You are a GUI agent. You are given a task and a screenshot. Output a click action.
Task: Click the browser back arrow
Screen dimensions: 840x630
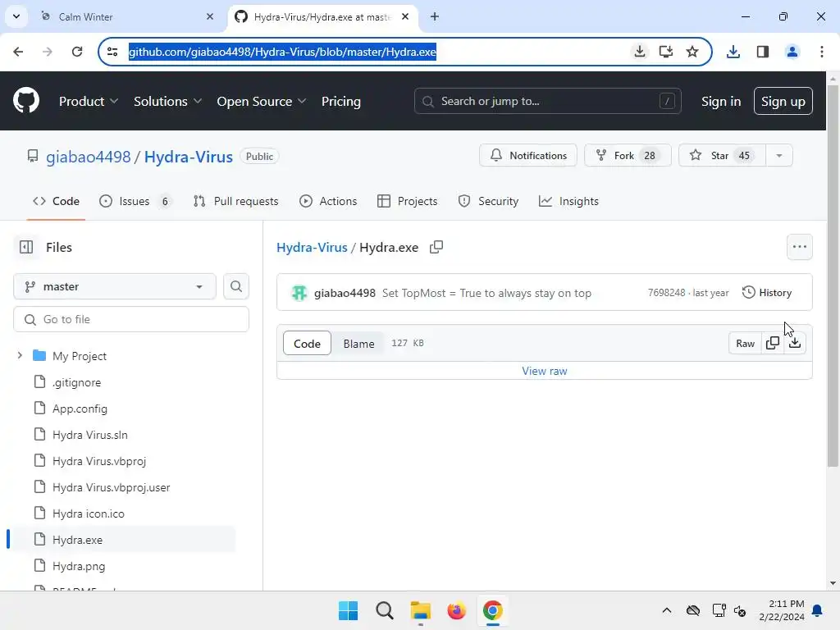(x=18, y=52)
